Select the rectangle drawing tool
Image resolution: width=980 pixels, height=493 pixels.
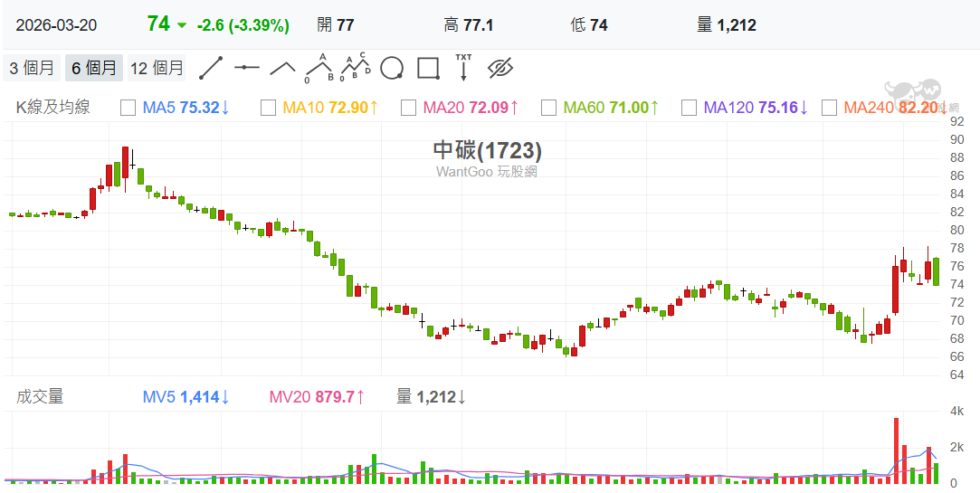tap(428, 68)
